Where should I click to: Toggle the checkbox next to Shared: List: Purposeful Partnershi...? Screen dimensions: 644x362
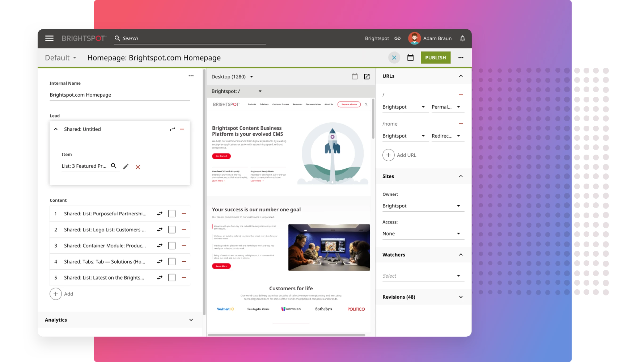coord(172,213)
